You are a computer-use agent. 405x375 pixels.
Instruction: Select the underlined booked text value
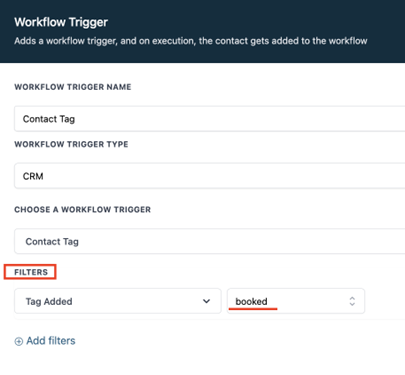pyautogui.click(x=251, y=301)
